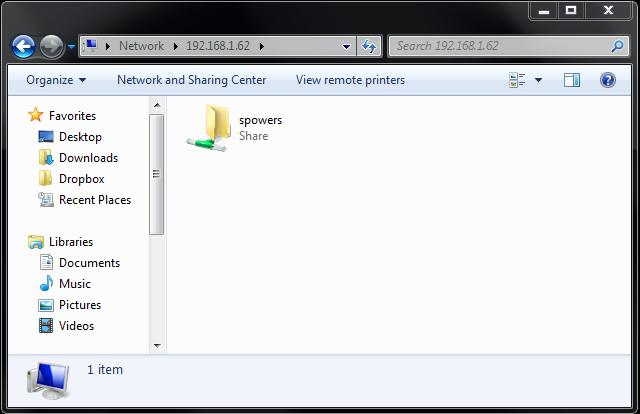Click the Desktop icon in Favorites
Viewport: 640px width, 414px height.
tap(46, 136)
